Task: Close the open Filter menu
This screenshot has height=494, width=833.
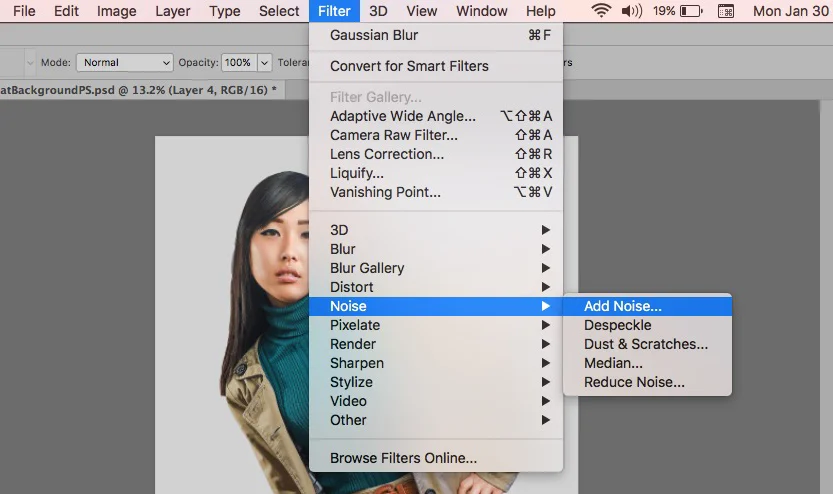Action: 334,11
